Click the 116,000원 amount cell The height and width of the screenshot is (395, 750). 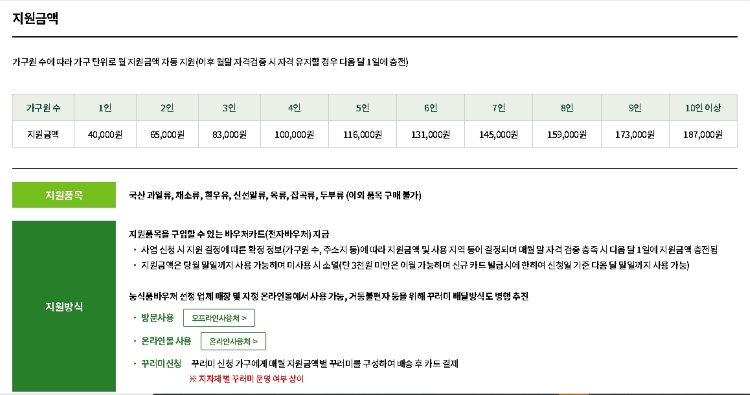(363, 134)
